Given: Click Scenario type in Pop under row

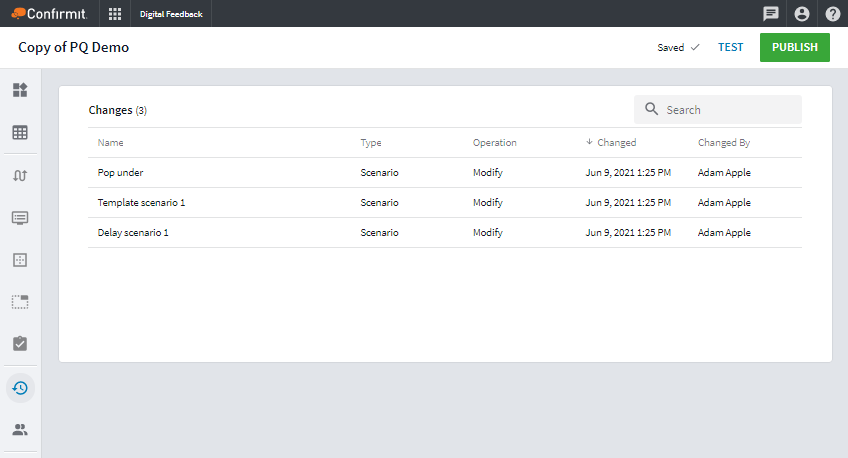Looking at the screenshot, I should click(379, 172).
